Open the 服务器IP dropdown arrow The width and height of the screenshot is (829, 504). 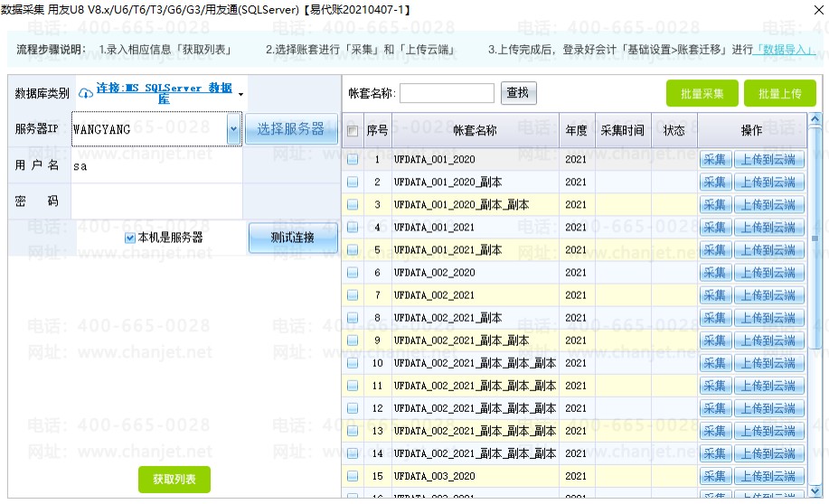point(233,129)
